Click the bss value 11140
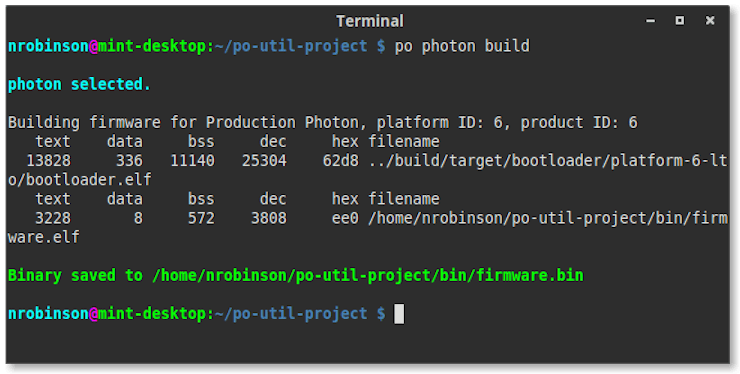The height and width of the screenshot is (374, 740). (193, 161)
